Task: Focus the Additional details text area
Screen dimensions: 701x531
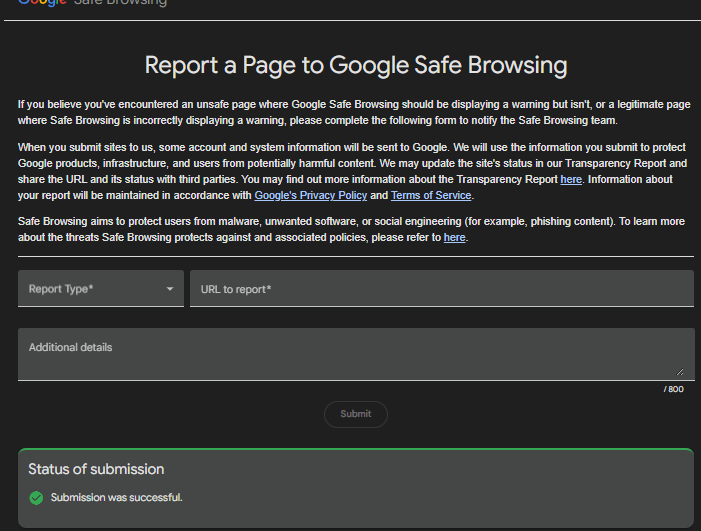Action: click(x=356, y=354)
